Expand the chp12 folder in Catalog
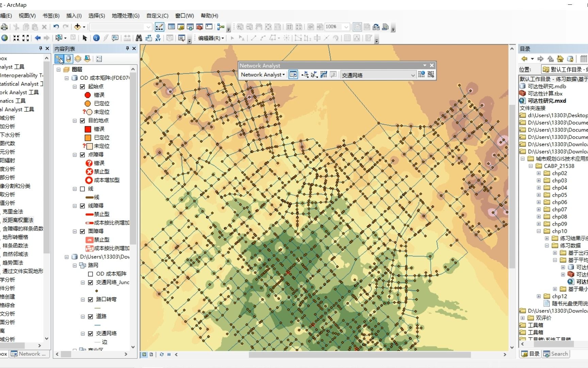Image resolution: width=588 pixels, height=368 pixels. (539, 296)
